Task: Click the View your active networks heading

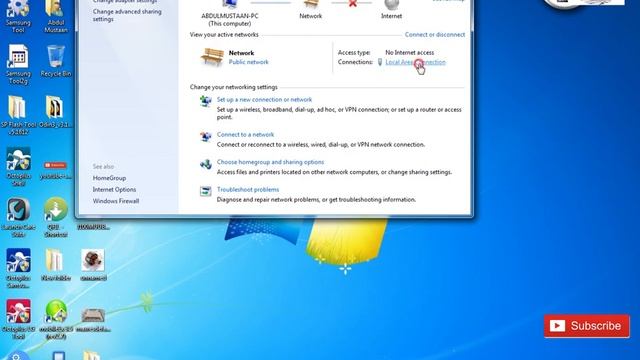Action: pyautogui.click(x=224, y=35)
